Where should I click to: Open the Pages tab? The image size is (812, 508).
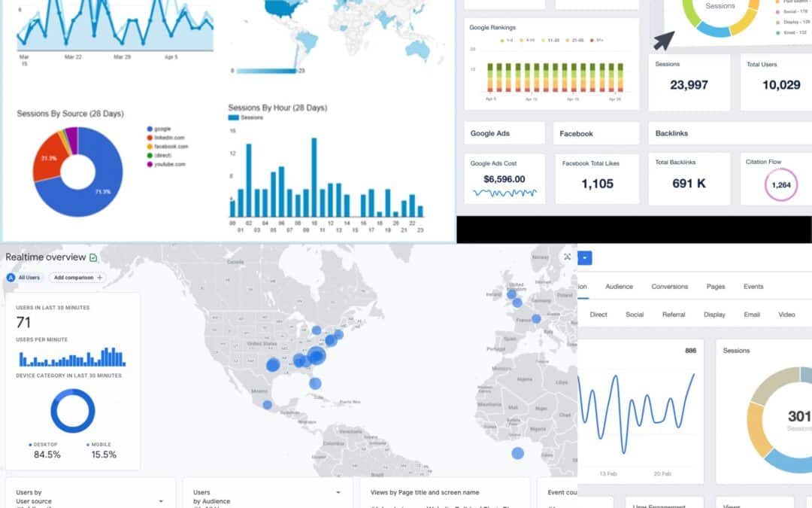click(x=716, y=287)
